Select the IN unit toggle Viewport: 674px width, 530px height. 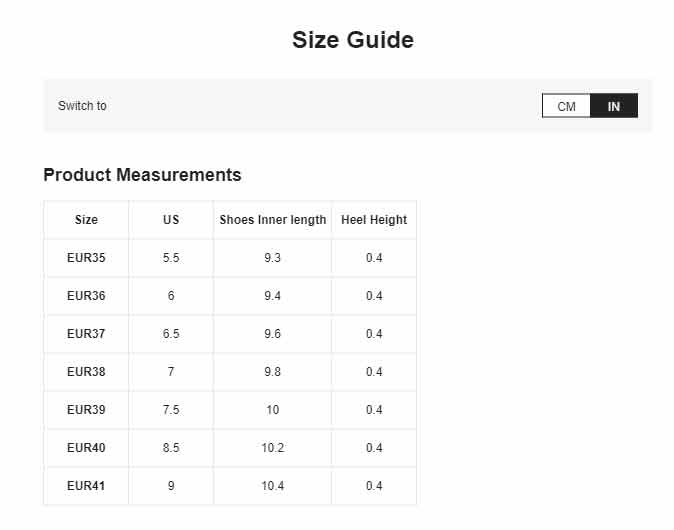(x=614, y=106)
